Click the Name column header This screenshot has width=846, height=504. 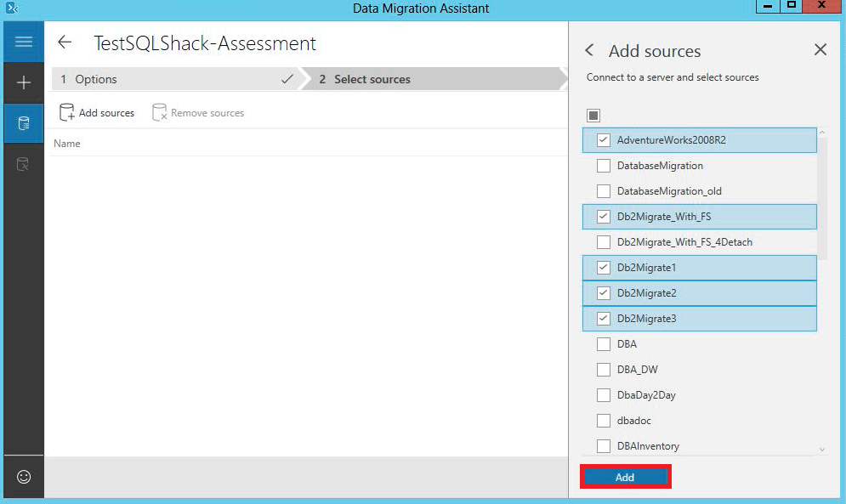pyautogui.click(x=67, y=144)
